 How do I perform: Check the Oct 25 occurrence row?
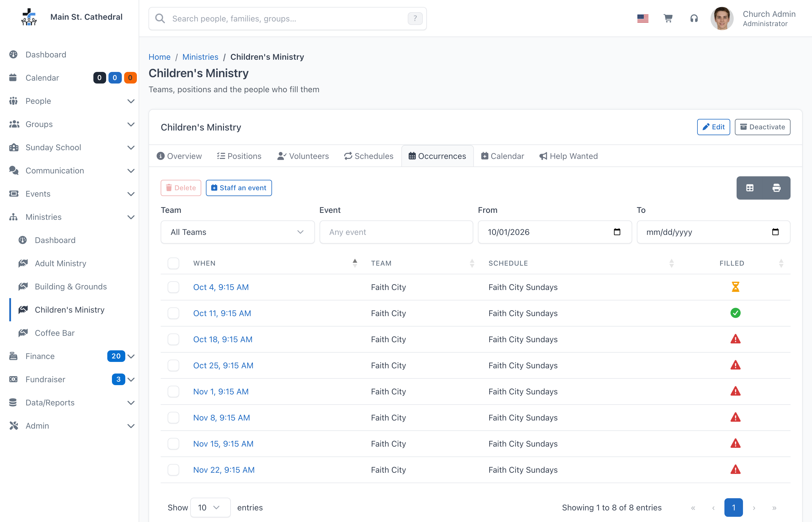point(173,365)
